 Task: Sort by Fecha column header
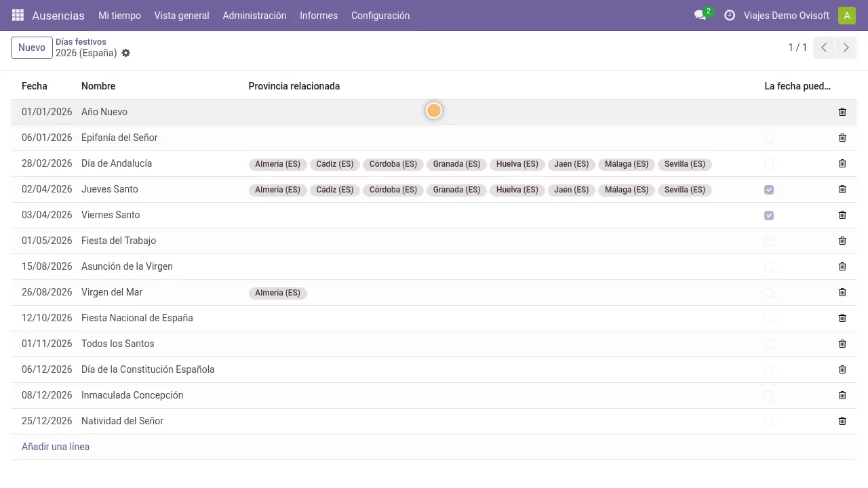click(x=35, y=86)
